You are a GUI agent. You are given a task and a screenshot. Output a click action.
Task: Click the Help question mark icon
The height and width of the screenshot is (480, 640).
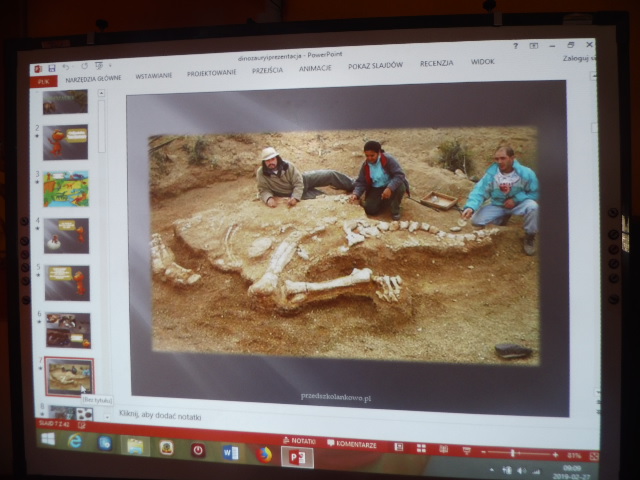coord(516,46)
